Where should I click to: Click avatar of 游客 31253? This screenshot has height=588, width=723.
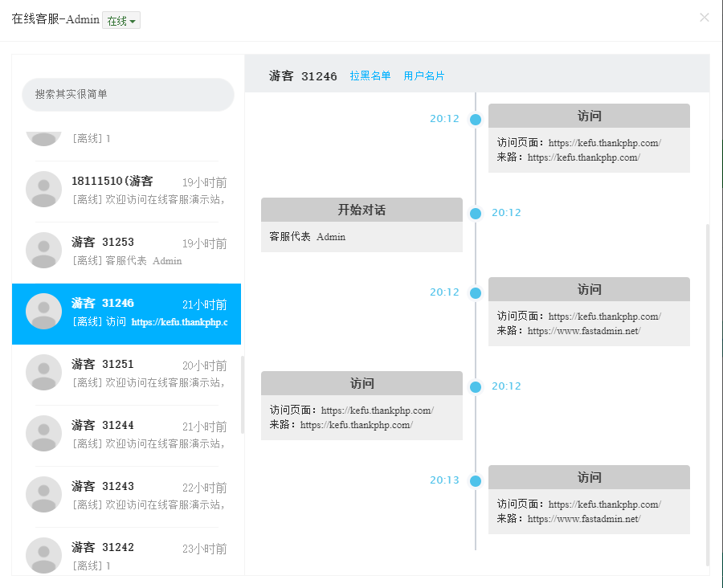44,250
